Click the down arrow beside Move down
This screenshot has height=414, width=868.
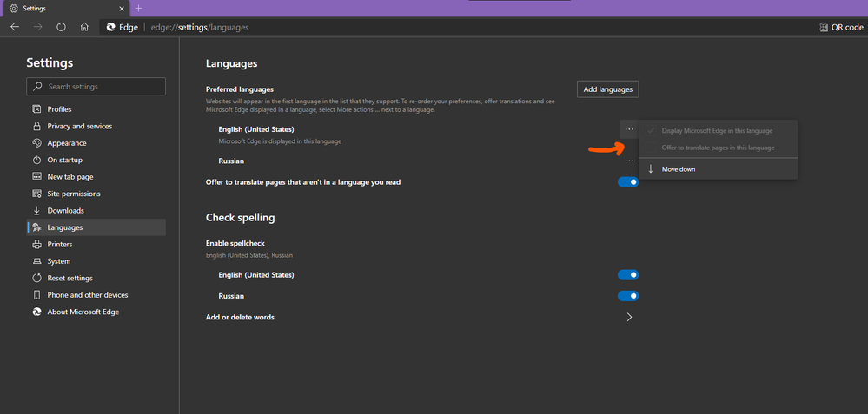coord(651,168)
